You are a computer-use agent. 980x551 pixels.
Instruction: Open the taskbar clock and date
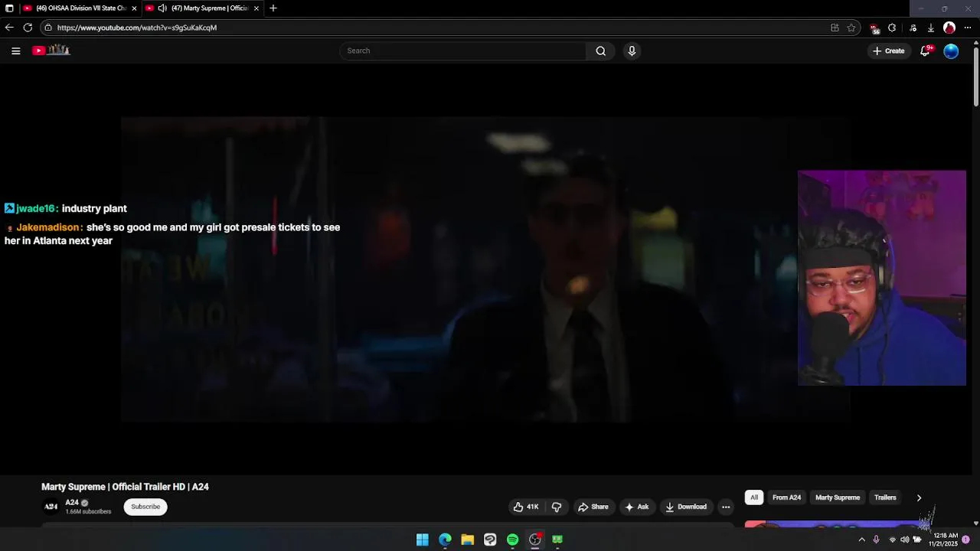click(x=942, y=540)
